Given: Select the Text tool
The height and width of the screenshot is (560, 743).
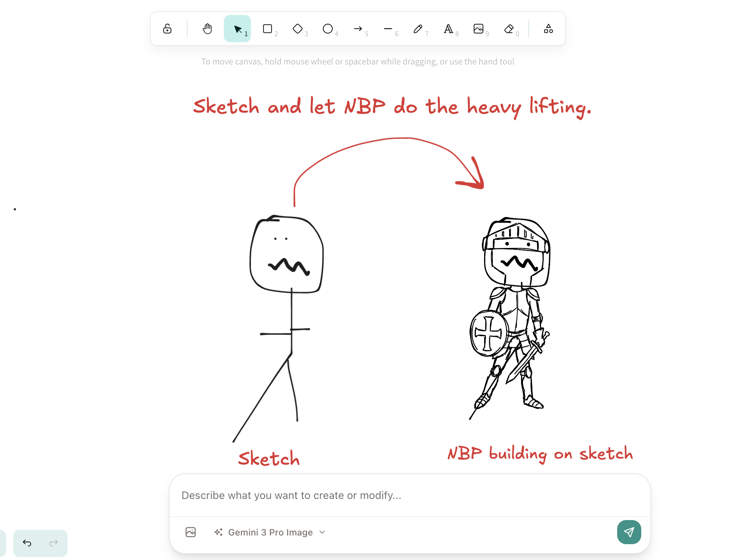Looking at the screenshot, I should 449,29.
